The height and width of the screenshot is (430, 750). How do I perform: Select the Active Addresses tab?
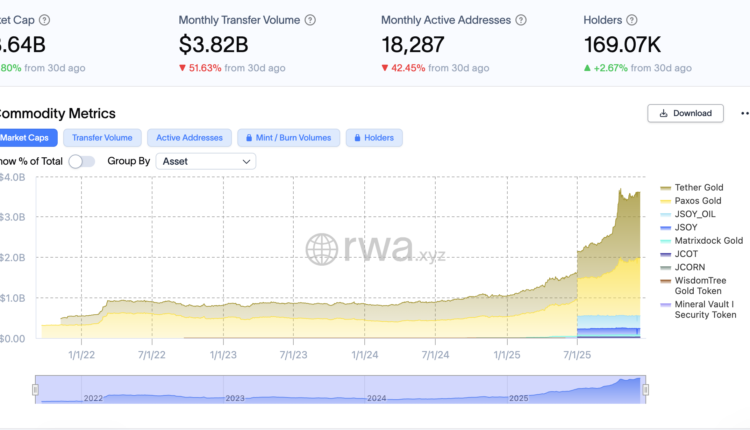[190, 138]
